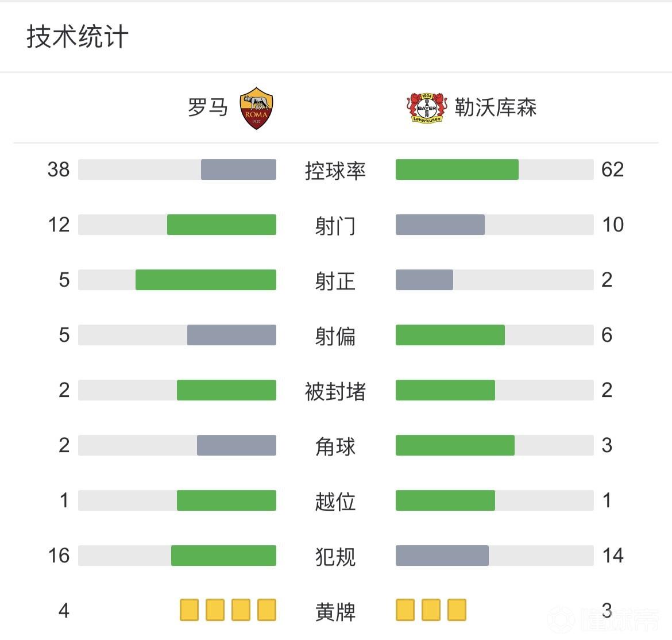This screenshot has width=672, height=640.
Task: Click Leverkusen's gray fouls bar
Action: [x=442, y=556]
